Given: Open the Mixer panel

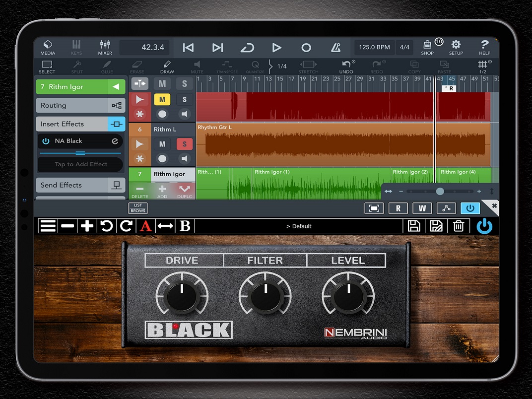Looking at the screenshot, I should 105,47.
